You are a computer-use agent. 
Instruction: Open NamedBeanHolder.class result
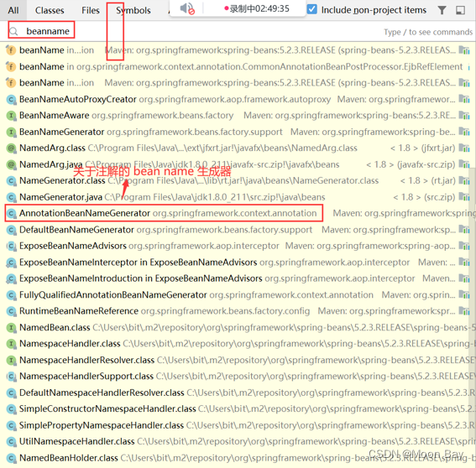(238, 458)
